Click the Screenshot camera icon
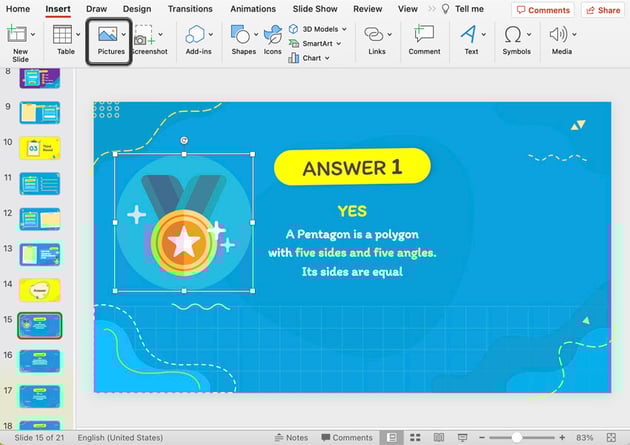This screenshot has height=445, width=630. [x=145, y=35]
